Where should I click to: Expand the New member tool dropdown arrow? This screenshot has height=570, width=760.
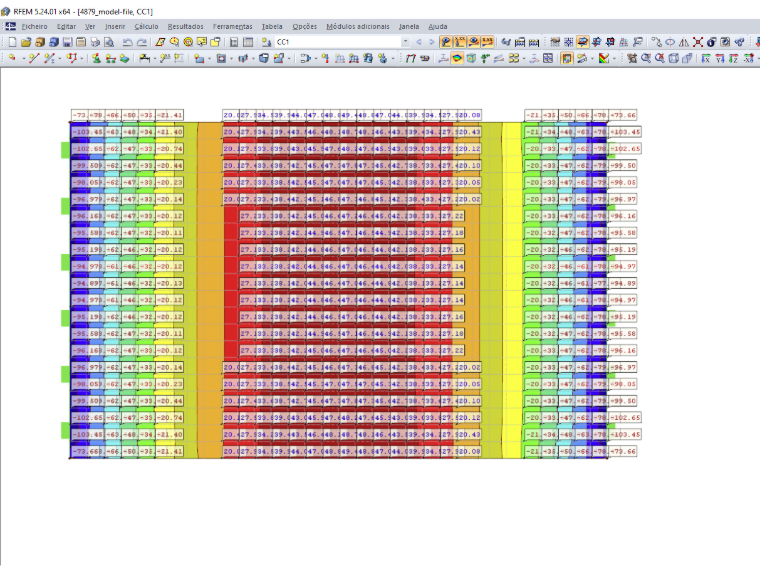[60, 58]
